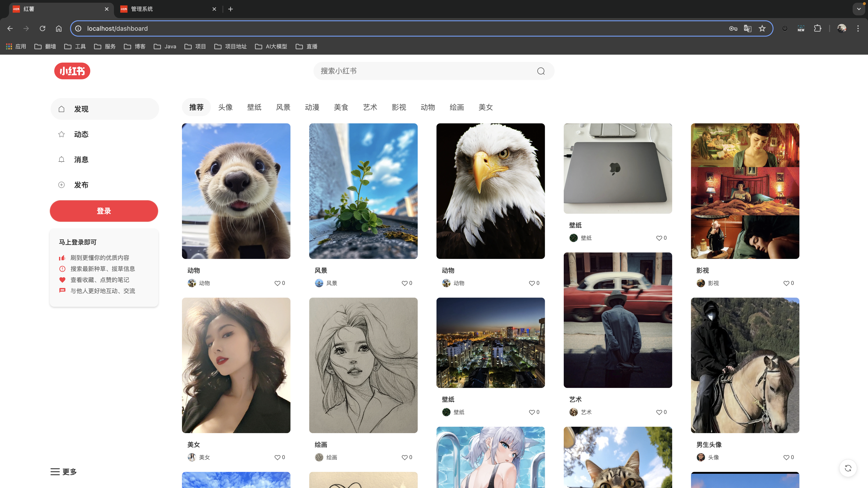Click the 头像 author avatar
This screenshot has height=488, width=868.
(701, 457)
